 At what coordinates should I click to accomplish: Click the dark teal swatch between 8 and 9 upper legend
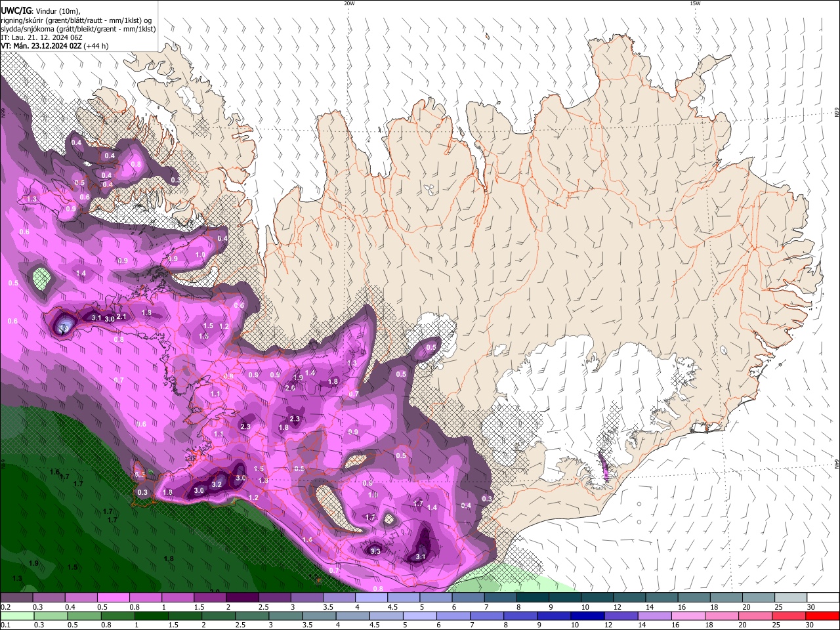pyautogui.click(x=533, y=597)
